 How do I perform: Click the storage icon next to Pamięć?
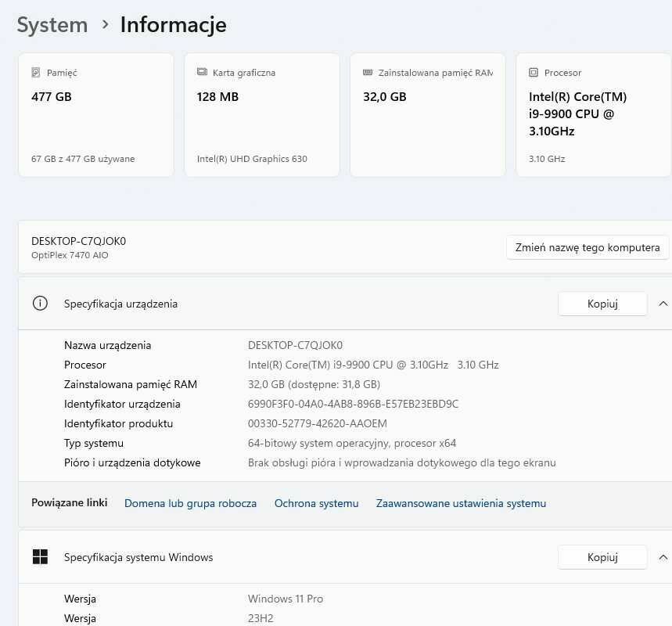36,73
